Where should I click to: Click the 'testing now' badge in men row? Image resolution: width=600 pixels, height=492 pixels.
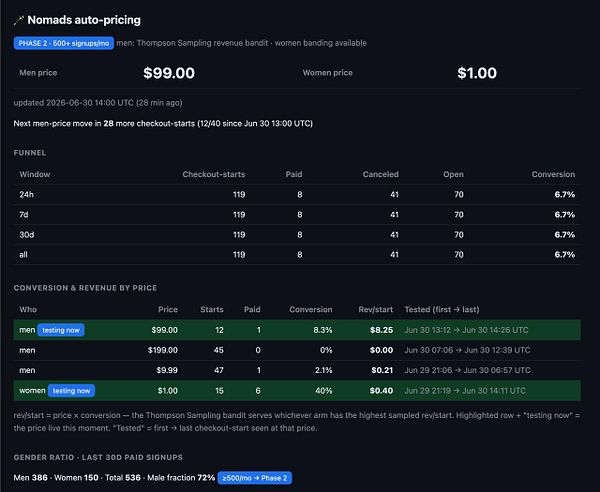[61, 330]
